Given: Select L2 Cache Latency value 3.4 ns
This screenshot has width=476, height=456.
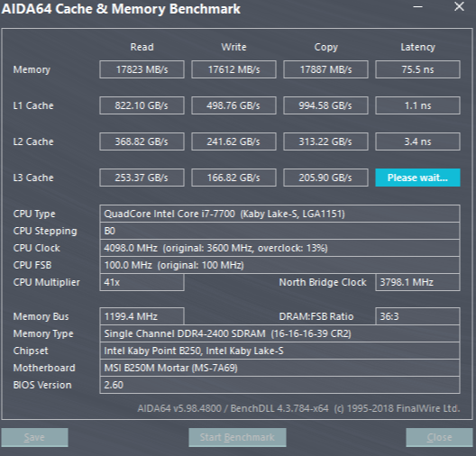Looking at the screenshot, I should 417,141.
